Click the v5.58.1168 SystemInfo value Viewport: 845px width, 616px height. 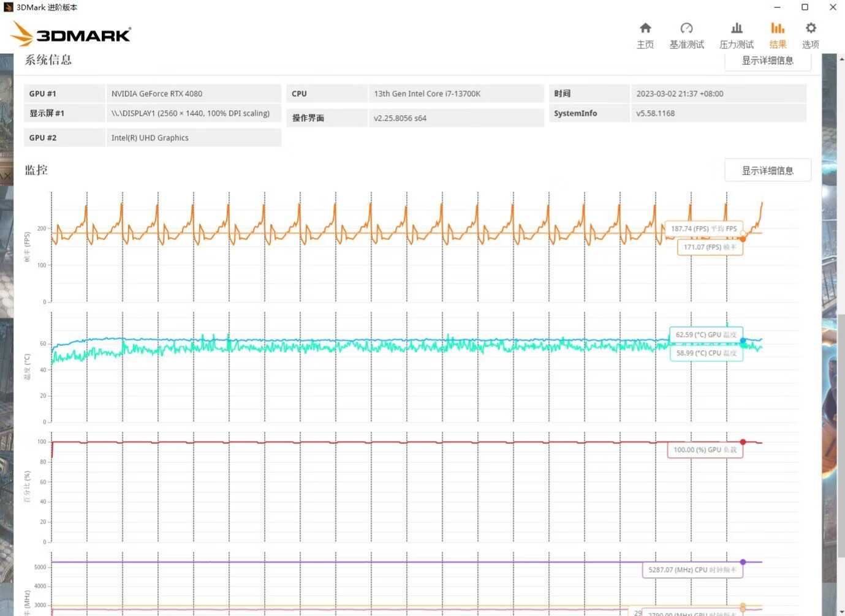pos(655,113)
